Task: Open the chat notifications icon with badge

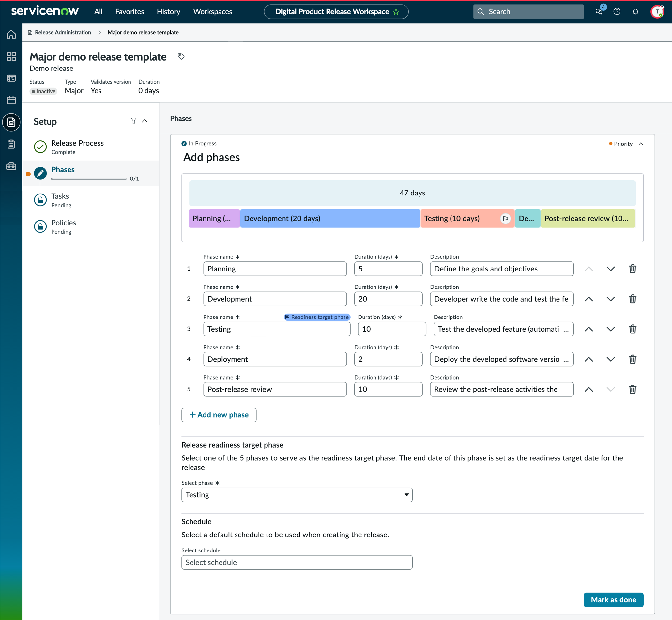Action: click(x=599, y=11)
